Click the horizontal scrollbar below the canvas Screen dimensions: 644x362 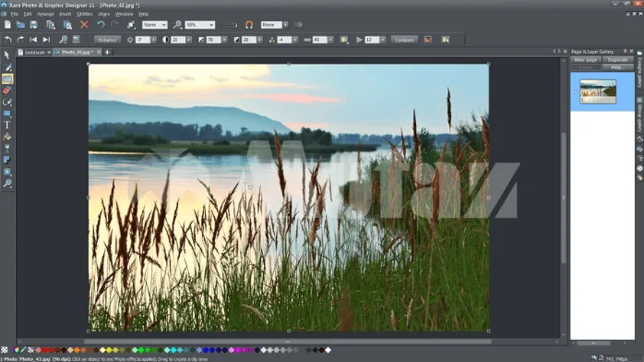[x=288, y=342]
